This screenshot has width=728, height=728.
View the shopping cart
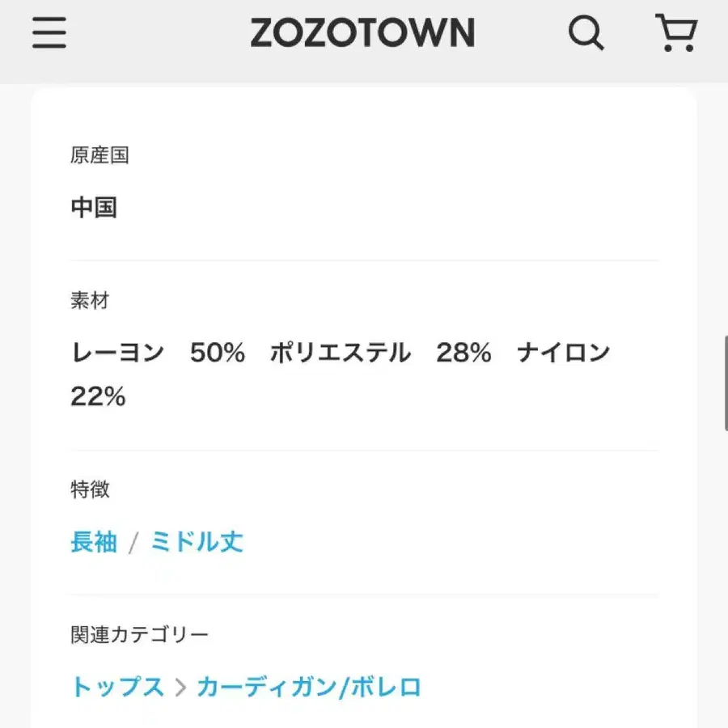point(675,34)
